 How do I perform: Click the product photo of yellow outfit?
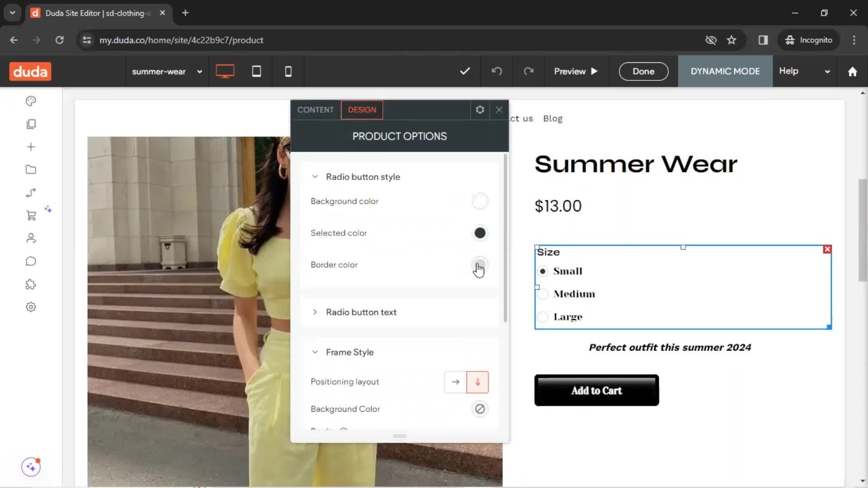pos(295,312)
